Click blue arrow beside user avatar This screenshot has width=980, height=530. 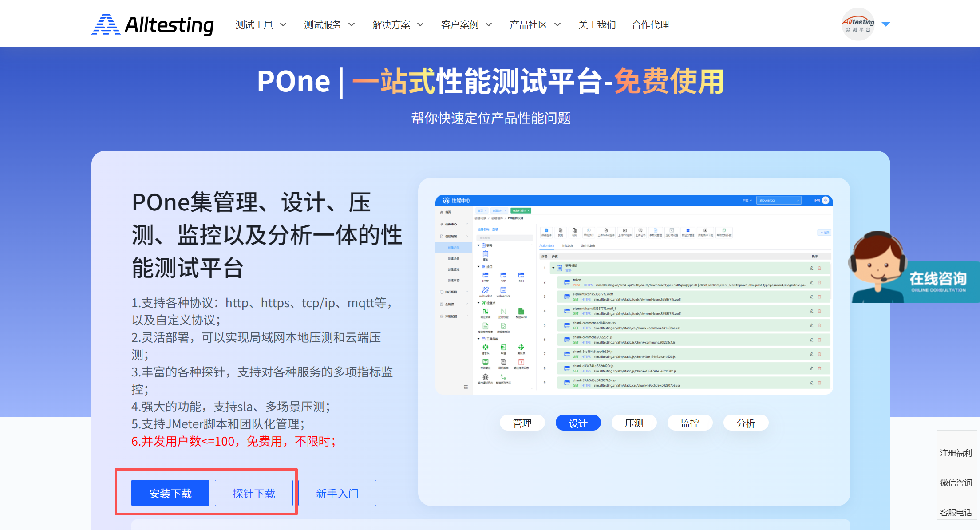(x=886, y=24)
